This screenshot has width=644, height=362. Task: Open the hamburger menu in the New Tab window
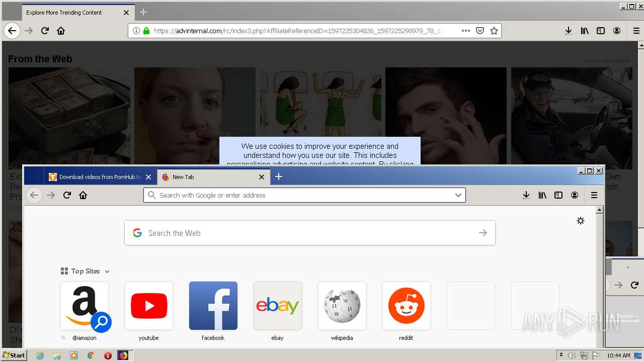point(594,195)
